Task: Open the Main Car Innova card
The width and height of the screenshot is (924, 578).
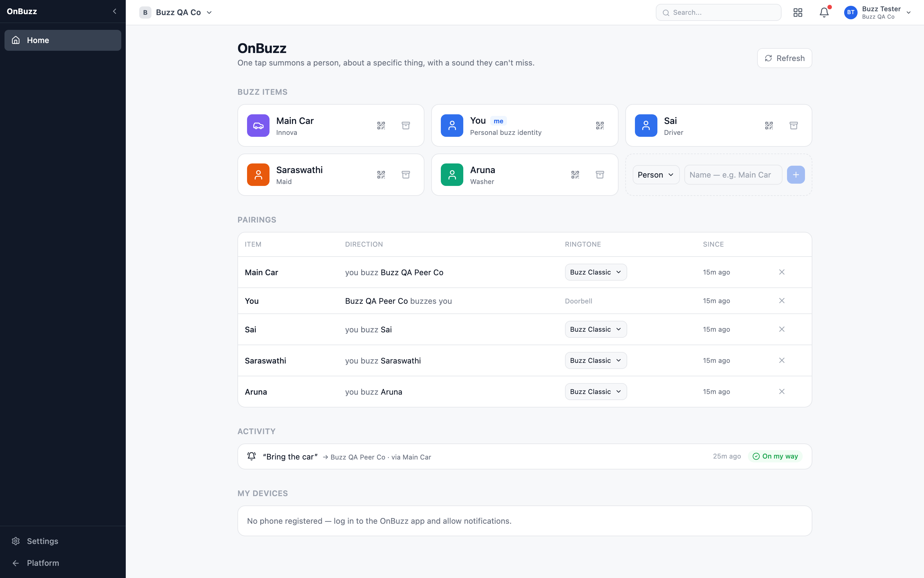Action: click(x=331, y=125)
